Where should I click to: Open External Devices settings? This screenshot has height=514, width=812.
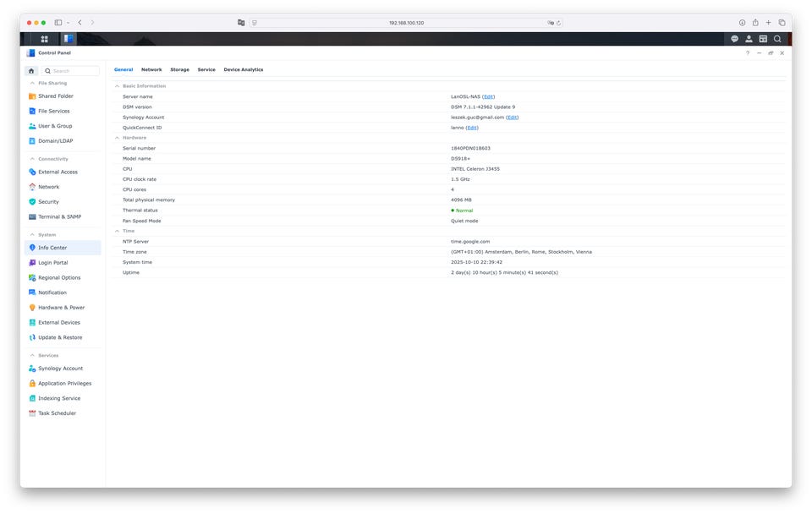[63, 322]
